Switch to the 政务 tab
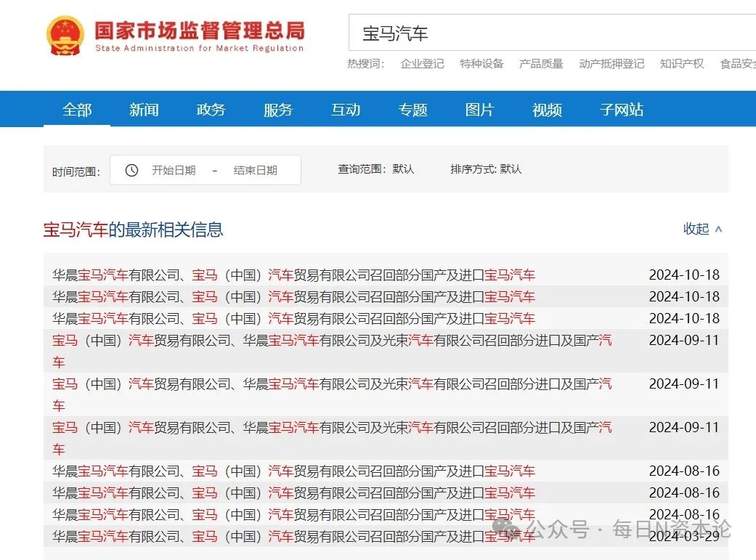This screenshot has width=756, height=560. [x=211, y=110]
